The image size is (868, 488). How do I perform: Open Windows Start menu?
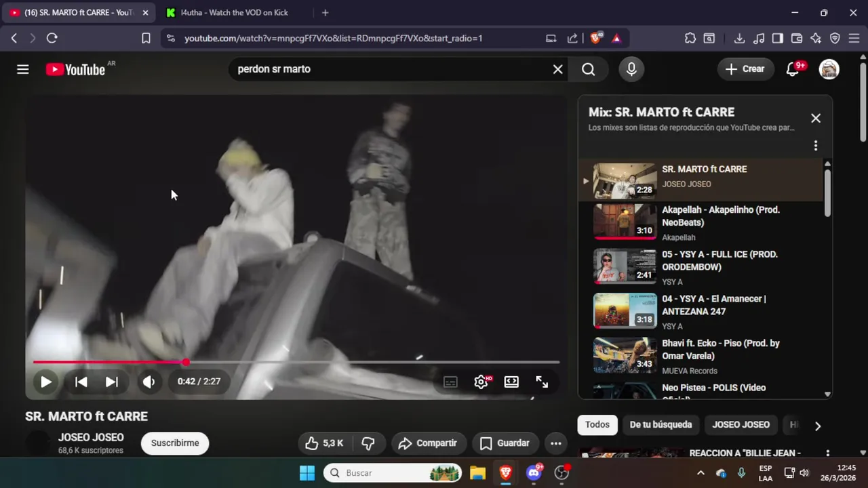click(x=307, y=473)
